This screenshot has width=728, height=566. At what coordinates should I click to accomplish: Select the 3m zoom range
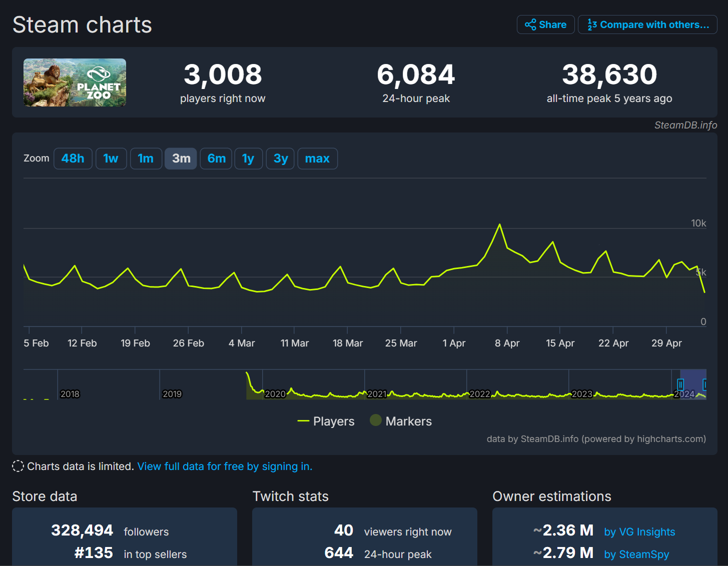click(181, 158)
